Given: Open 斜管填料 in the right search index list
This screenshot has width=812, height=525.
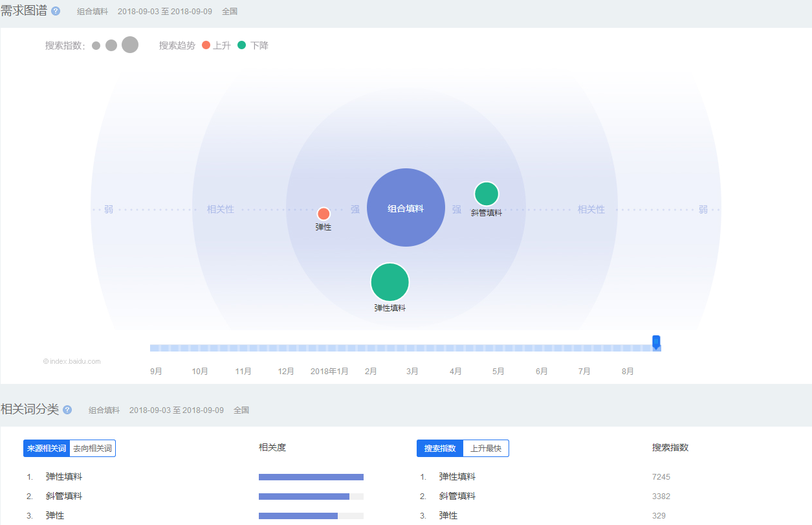Looking at the screenshot, I should pyautogui.click(x=457, y=496).
